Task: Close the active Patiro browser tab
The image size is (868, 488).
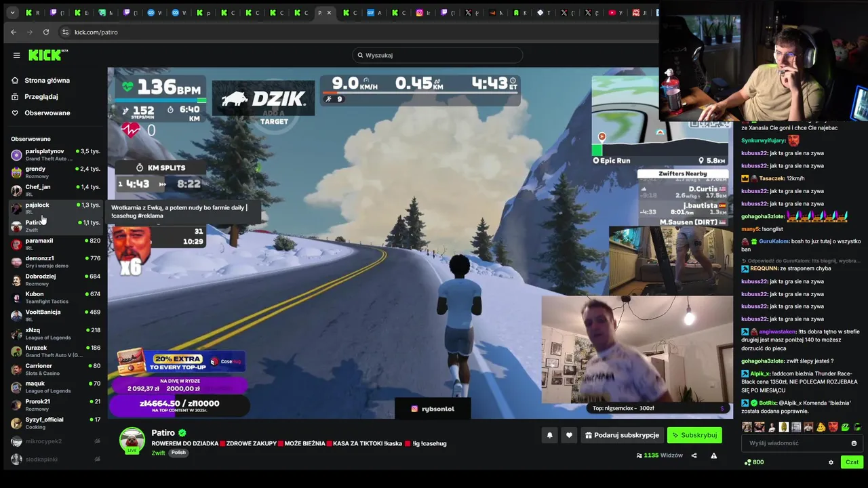Action: [x=329, y=13]
